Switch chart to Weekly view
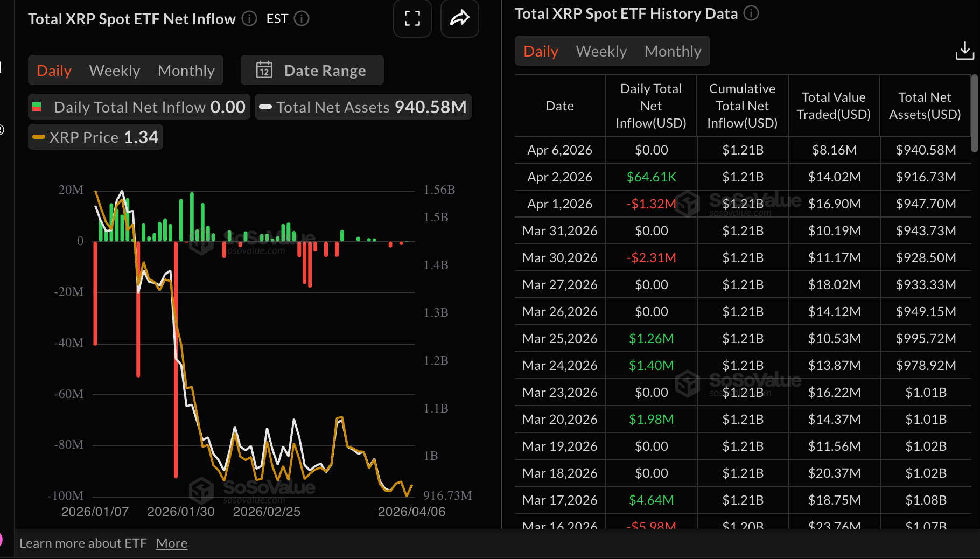Image resolution: width=980 pixels, height=559 pixels. point(115,71)
